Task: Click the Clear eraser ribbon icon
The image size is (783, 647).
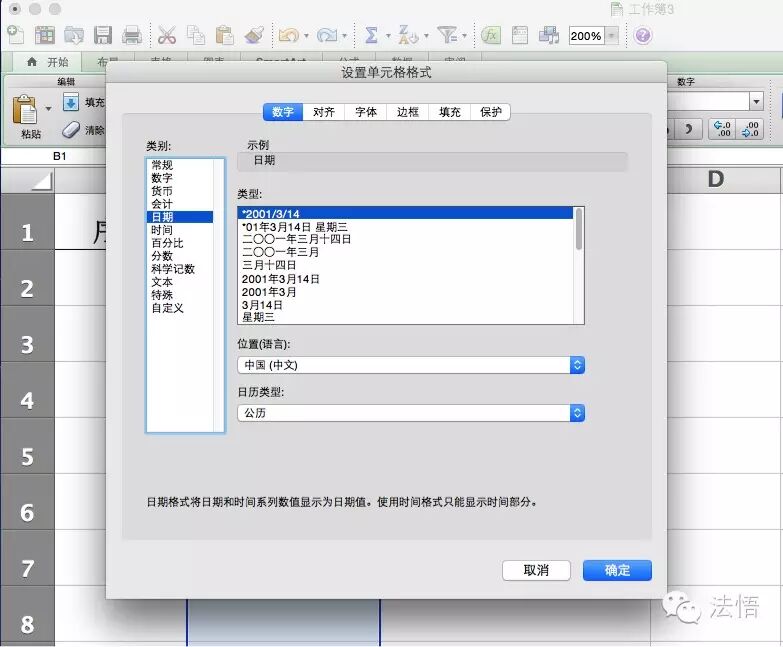Action: pyautogui.click(x=71, y=130)
